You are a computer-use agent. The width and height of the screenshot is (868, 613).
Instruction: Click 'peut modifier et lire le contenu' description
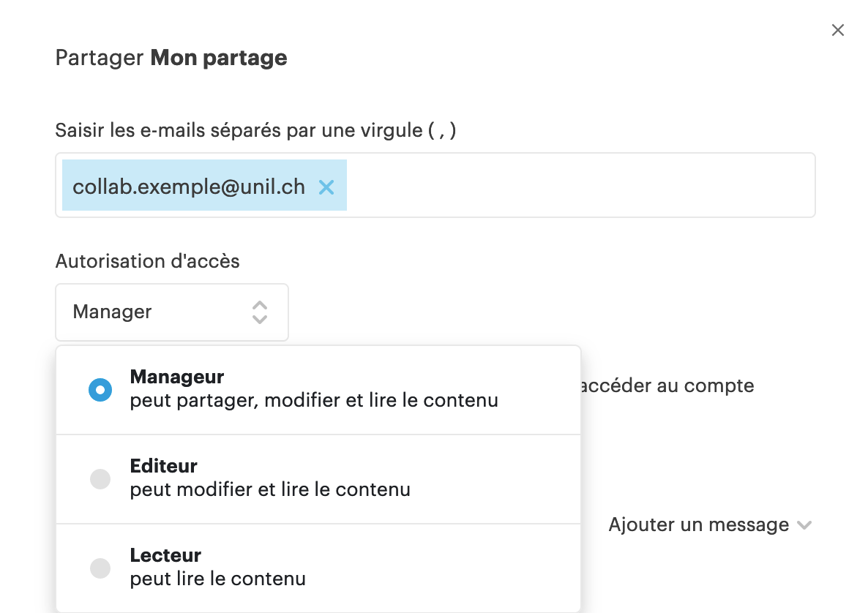(x=270, y=489)
